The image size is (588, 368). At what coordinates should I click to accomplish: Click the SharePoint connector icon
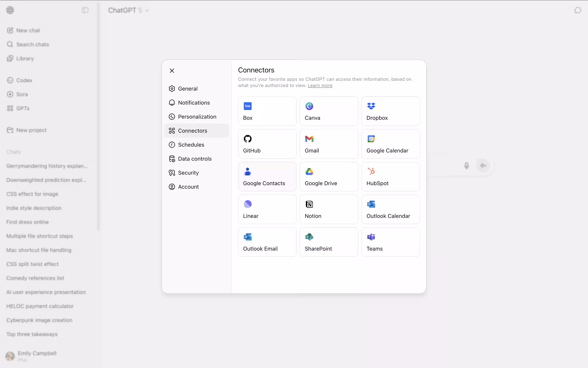[309, 237]
